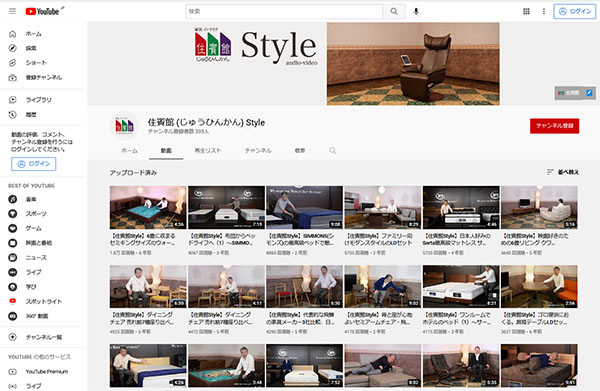Viewport: 600px width, 391px height.
Task: Open the 並べ替え sort dropdown
Action: click(562, 172)
